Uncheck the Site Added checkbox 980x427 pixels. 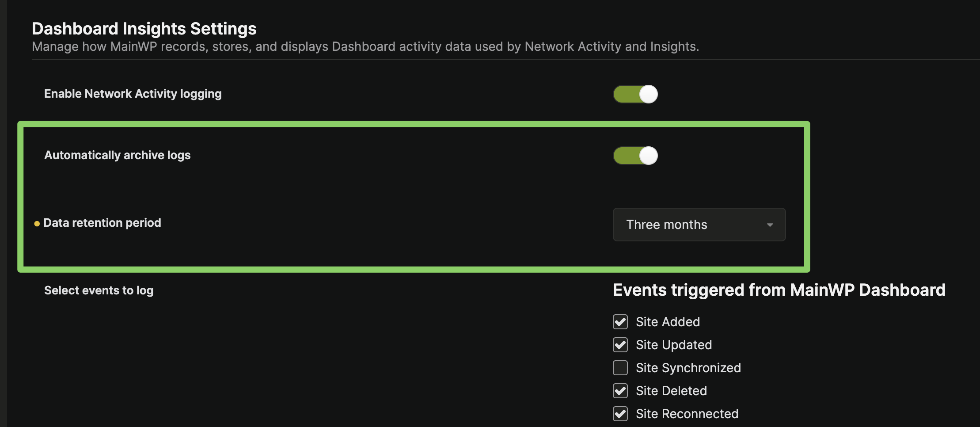coord(620,322)
